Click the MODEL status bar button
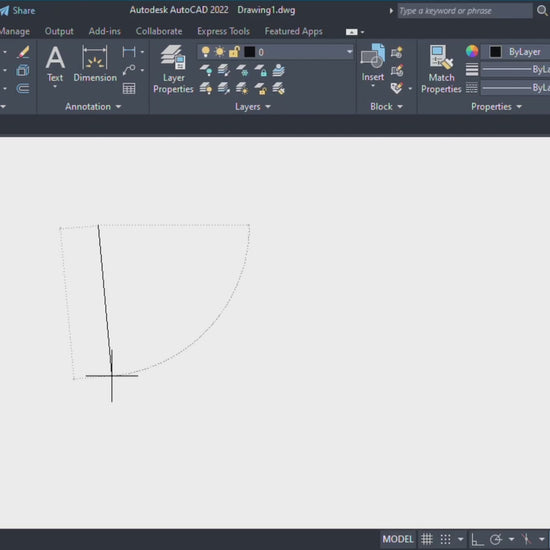This screenshot has height=550, width=550. 398,539
